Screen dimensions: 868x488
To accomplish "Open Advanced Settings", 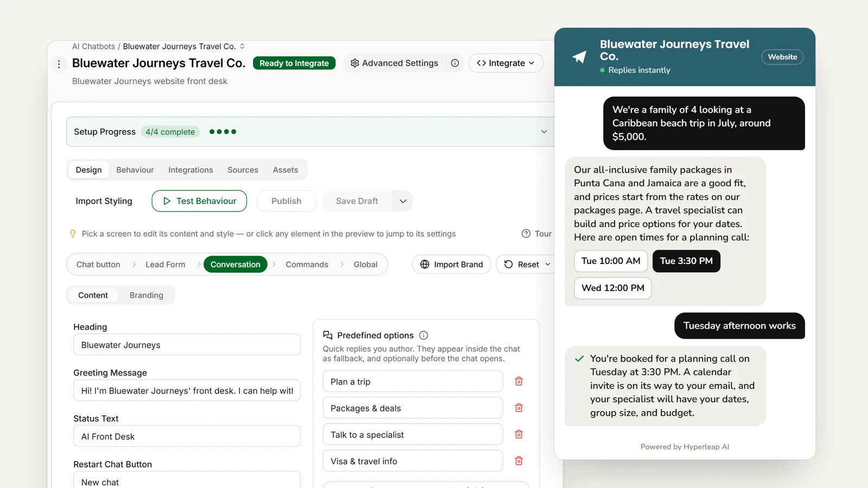I will [x=394, y=63].
